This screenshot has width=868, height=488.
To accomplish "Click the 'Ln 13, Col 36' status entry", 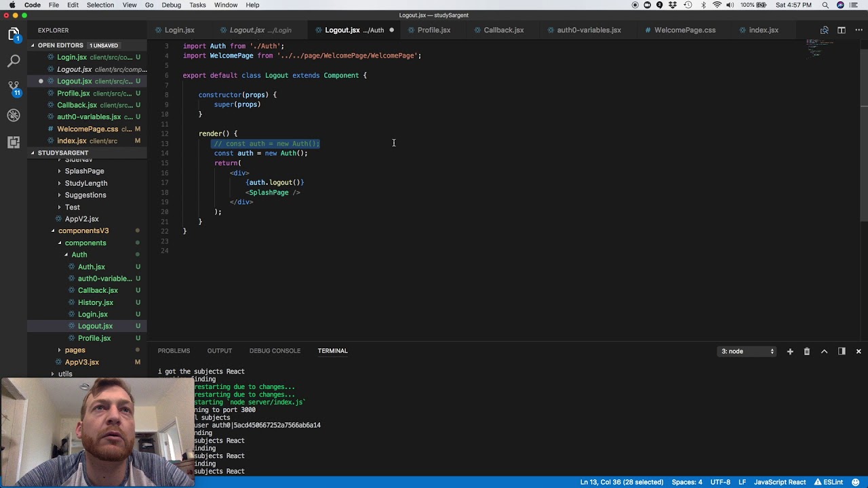I will [622, 482].
